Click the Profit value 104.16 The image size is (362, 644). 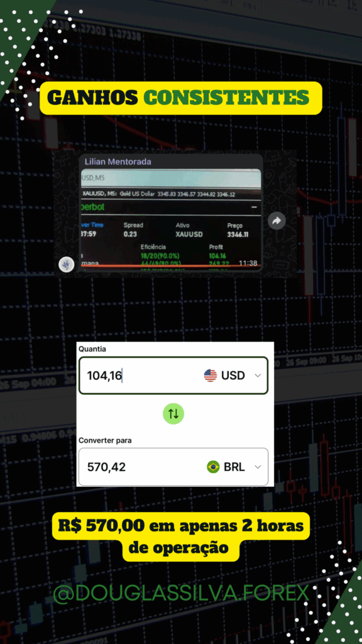[217, 255]
